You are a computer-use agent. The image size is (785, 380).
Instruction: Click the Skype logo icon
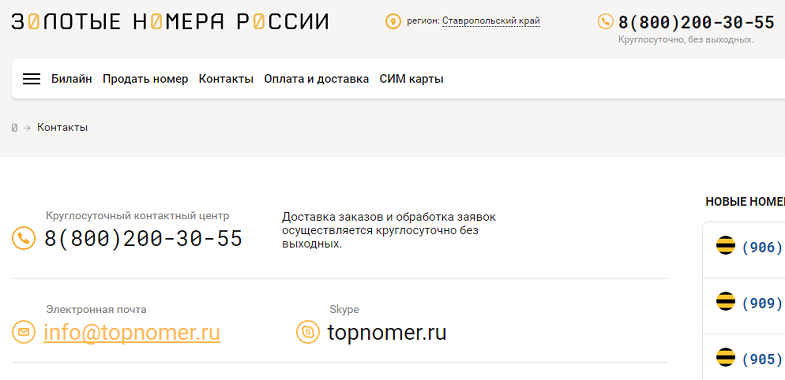[308, 331]
